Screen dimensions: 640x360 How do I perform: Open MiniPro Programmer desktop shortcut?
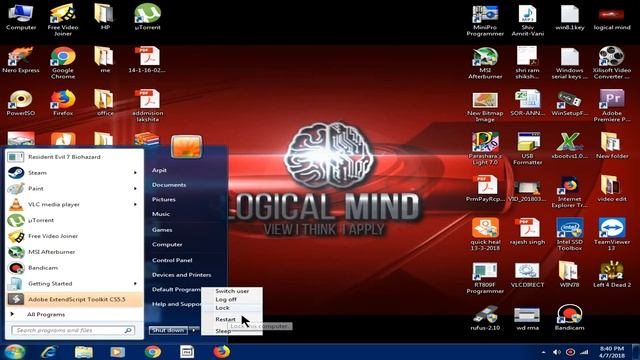[485, 20]
